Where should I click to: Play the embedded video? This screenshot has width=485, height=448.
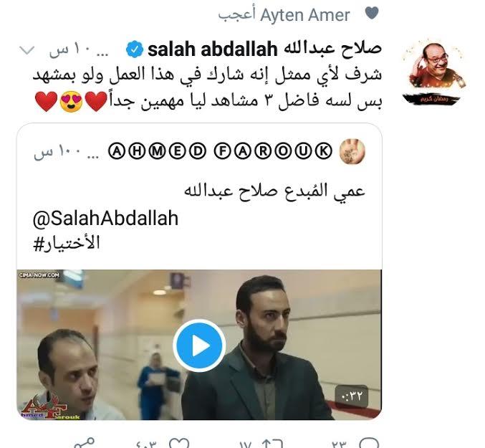[199, 345]
